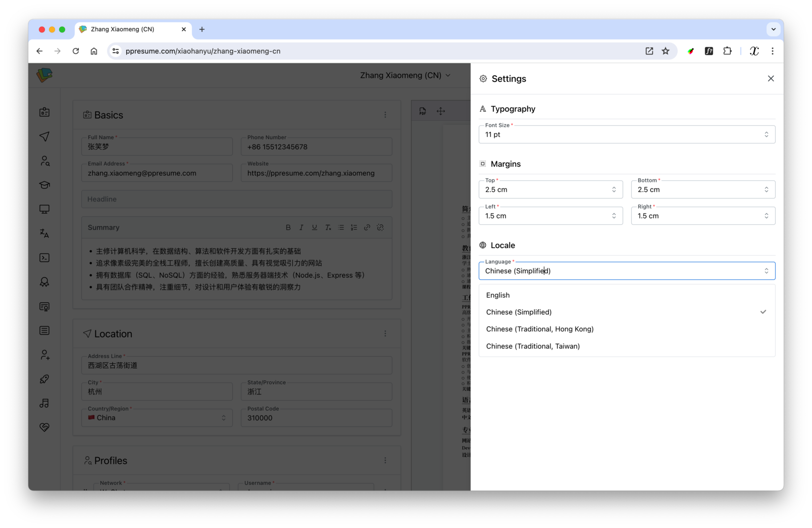Image resolution: width=812 pixels, height=528 pixels.
Task: Select English language option
Action: pyautogui.click(x=498, y=295)
